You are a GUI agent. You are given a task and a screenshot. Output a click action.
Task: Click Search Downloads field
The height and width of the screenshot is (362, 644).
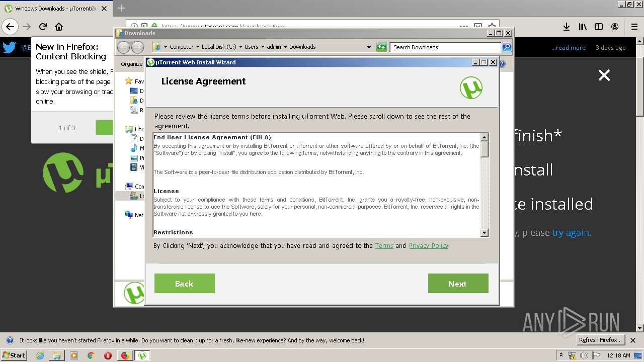pos(446,47)
